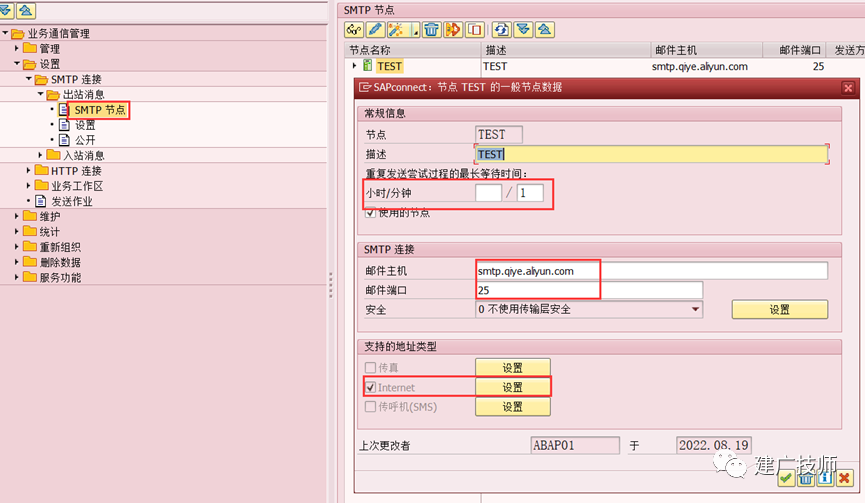This screenshot has width=865, height=503.
Task: Collapse the 业务通信管理 root node
Action: point(6,33)
